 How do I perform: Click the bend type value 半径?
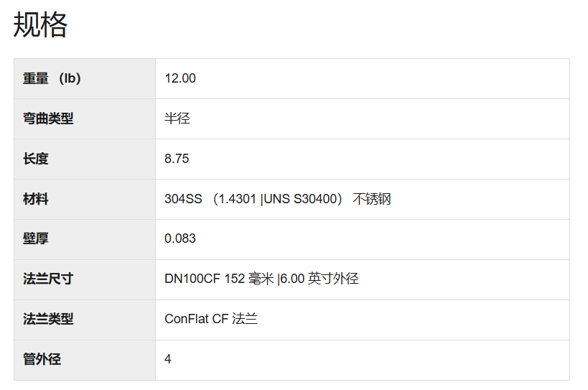tap(177, 119)
